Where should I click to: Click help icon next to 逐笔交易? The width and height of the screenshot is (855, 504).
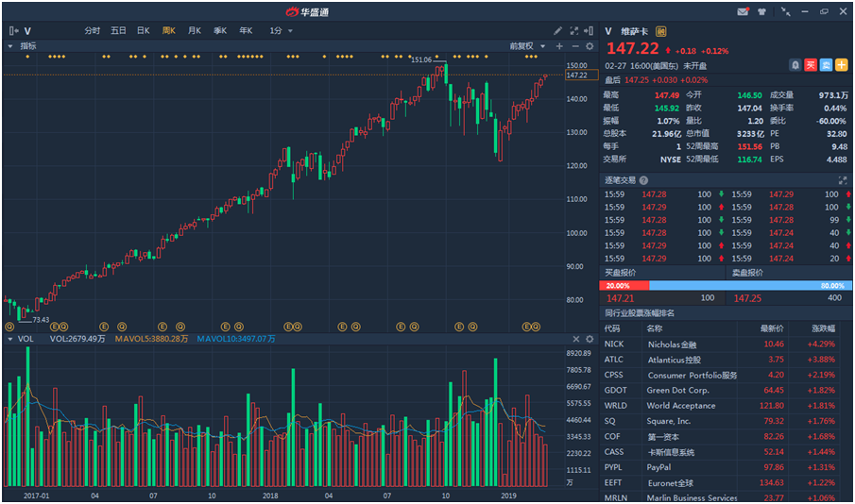[644, 179]
